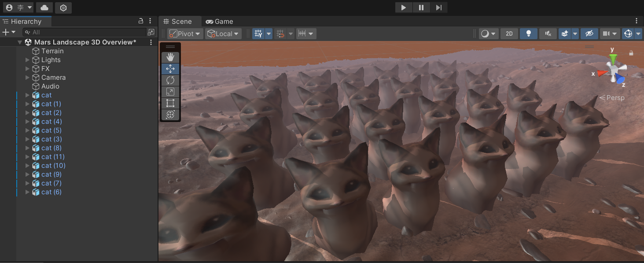Start play mode with the Play button
The height and width of the screenshot is (263, 644).
coord(404,7)
